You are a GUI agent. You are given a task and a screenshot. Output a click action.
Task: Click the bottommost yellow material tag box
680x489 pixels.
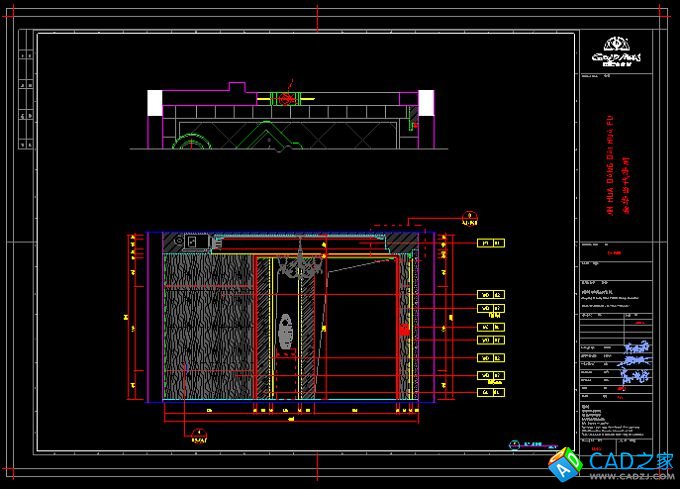(x=491, y=394)
